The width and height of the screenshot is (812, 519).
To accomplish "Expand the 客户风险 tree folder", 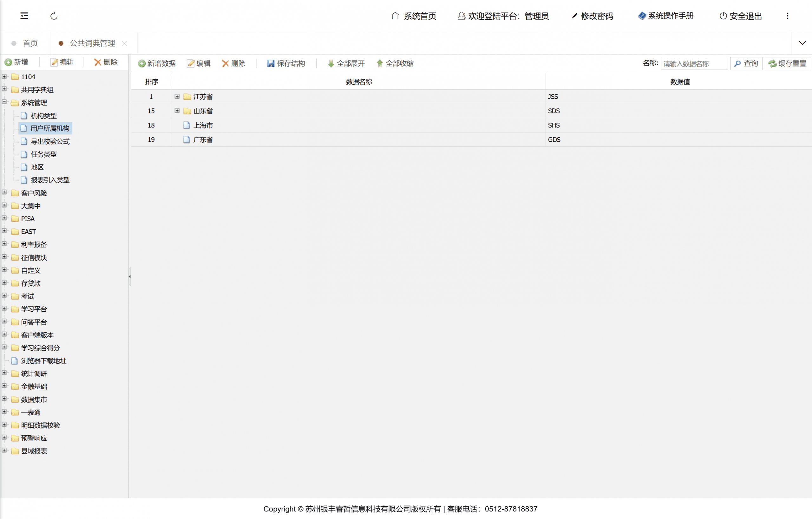I will tap(4, 192).
